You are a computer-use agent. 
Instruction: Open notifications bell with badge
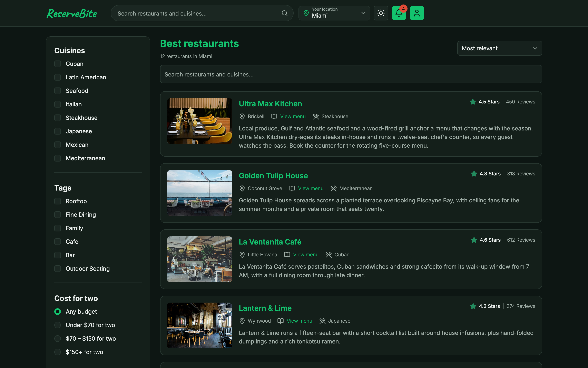tap(399, 13)
